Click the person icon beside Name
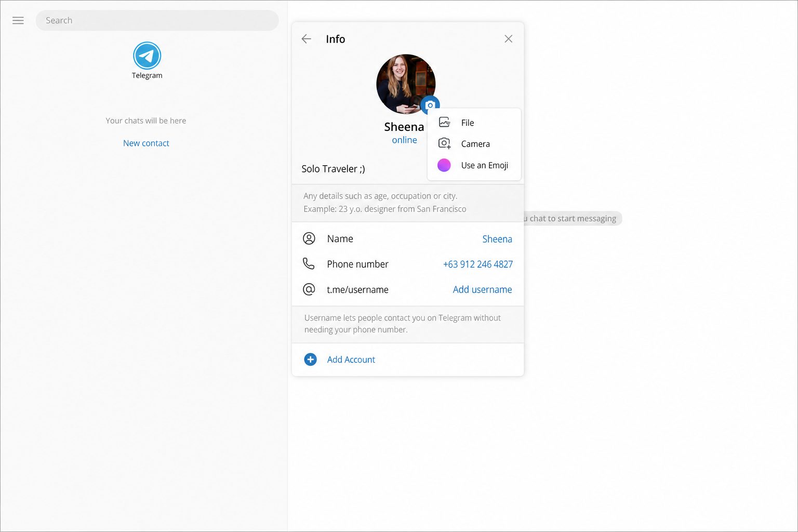 pos(309,238)
